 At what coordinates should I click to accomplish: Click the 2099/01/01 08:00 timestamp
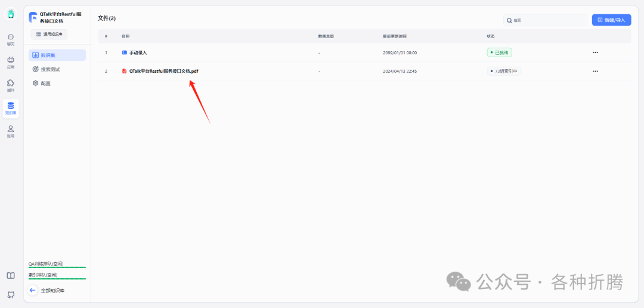[400, 53]
